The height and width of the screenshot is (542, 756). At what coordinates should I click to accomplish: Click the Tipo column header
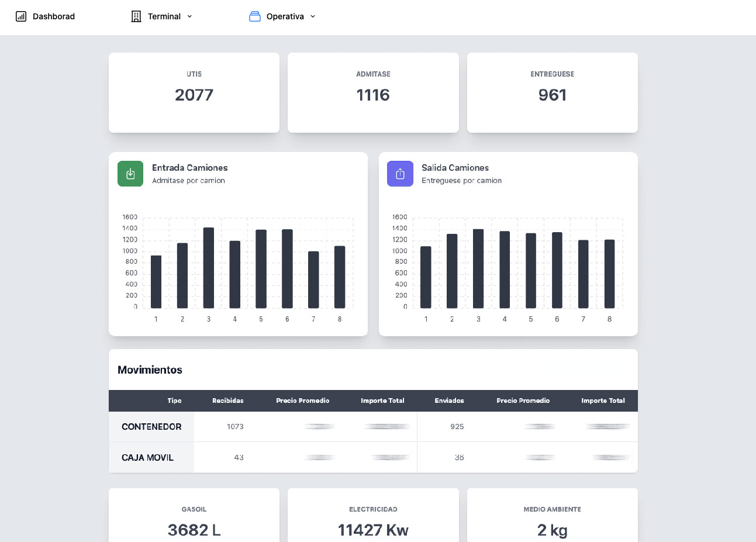(x=174, y=401)
